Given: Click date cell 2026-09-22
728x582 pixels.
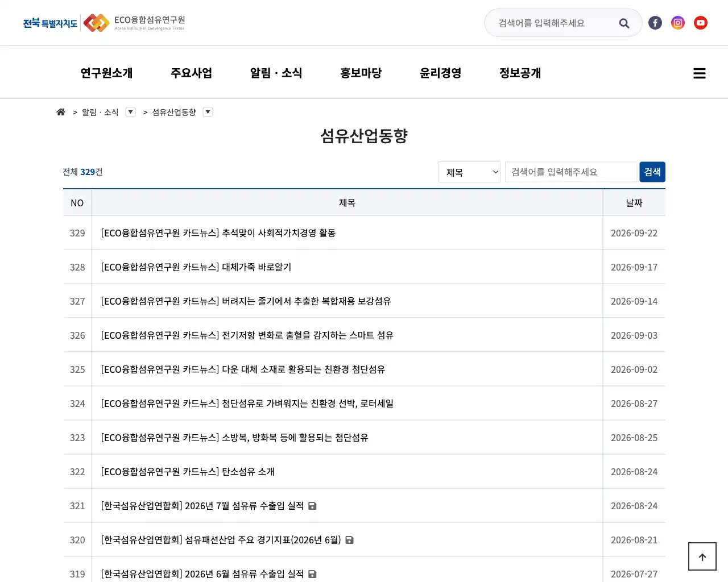Looking at the screenshot, I should [634, 233].
